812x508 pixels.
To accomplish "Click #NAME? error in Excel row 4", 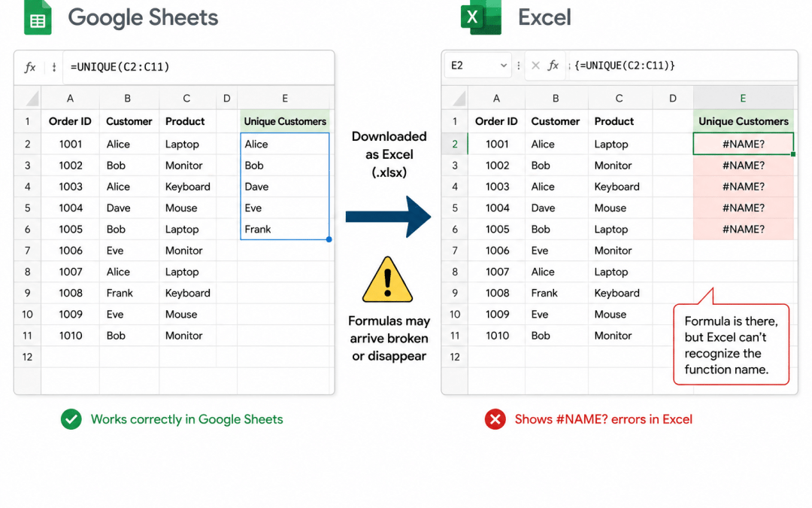I will point(743,187).
